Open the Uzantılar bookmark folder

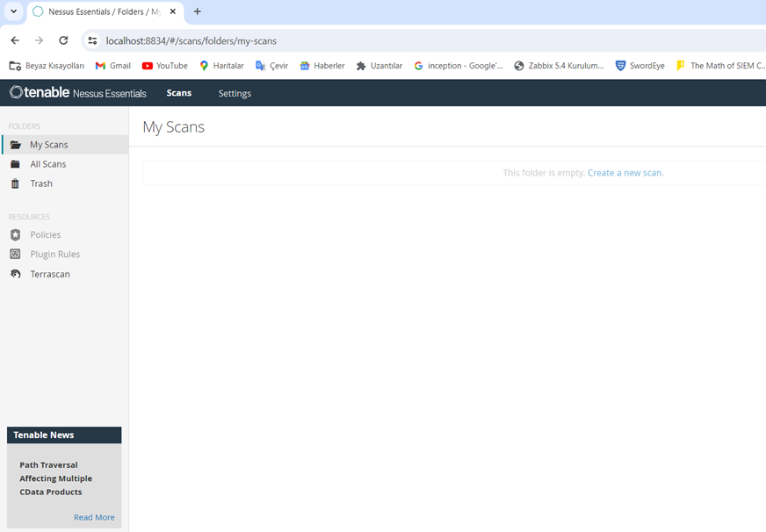coord(379,66)
